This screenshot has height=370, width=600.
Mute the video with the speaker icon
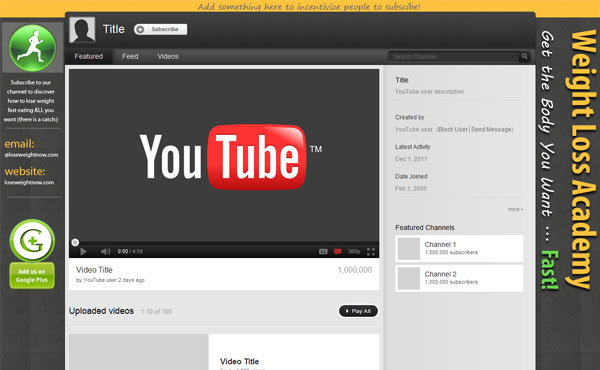coord(105,251)
